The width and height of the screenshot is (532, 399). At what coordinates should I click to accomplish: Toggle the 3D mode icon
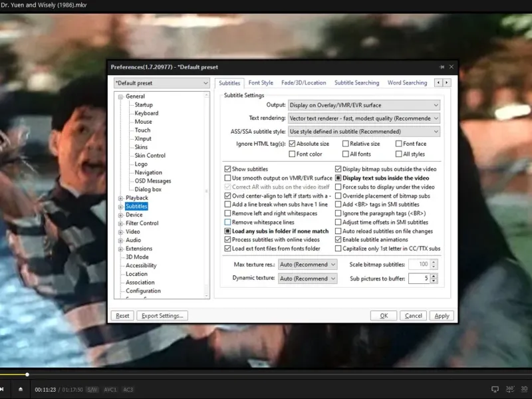tap(524, 389)
